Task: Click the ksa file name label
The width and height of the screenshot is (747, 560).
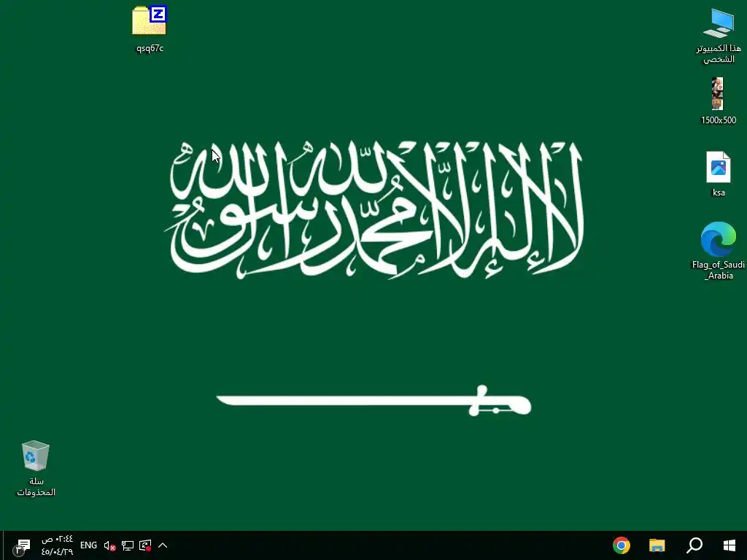Action: point(719,192)
